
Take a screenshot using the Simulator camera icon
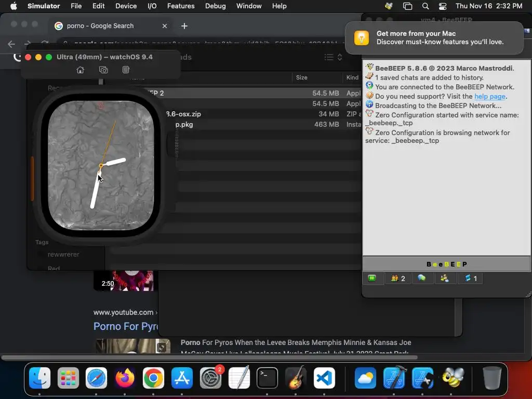point(103,70)
